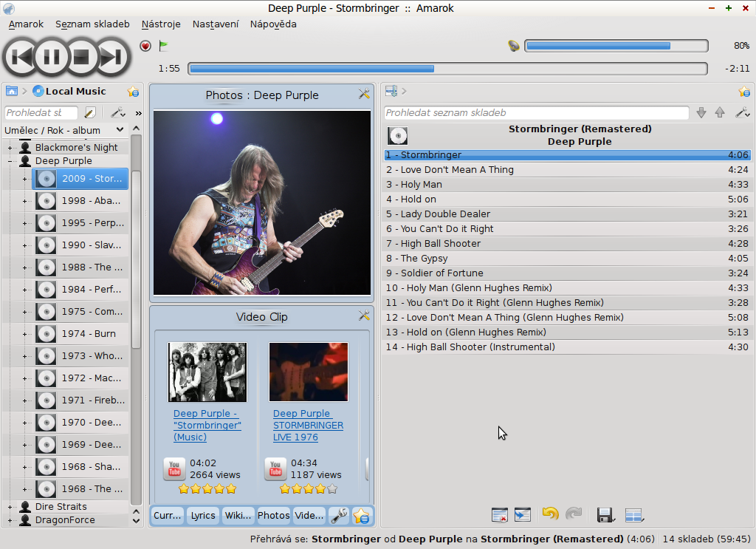Select the 1971 - Fireb... album

81,400
